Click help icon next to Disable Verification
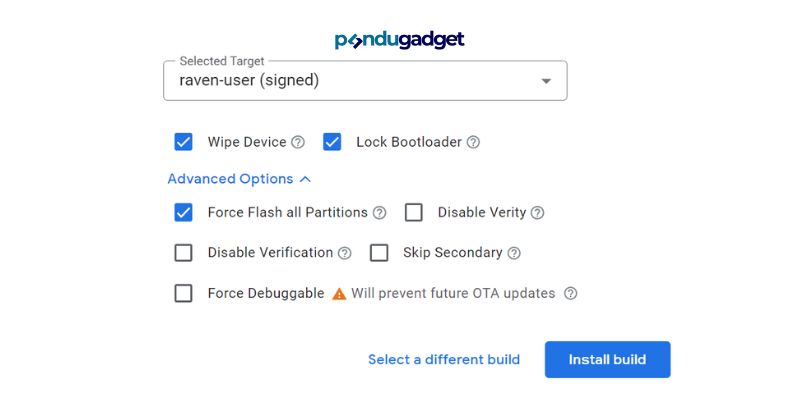This screenshot has width=800, height=400. [345, 253]
